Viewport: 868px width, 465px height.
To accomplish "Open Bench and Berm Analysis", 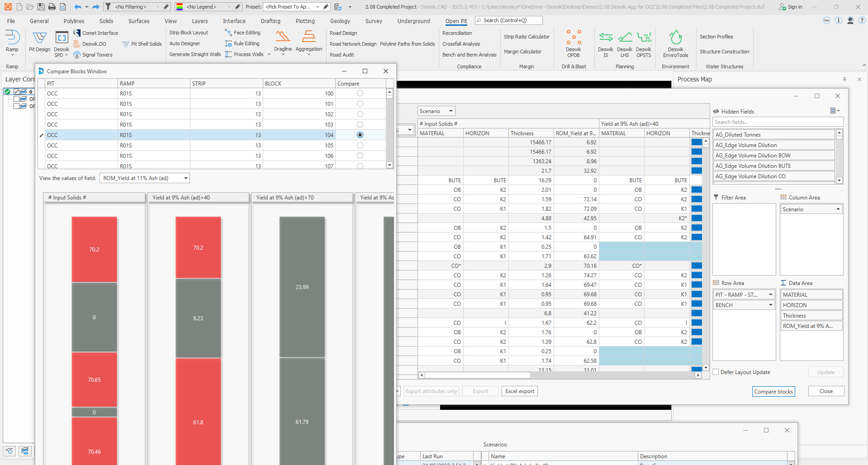I will tap(469, 55).
